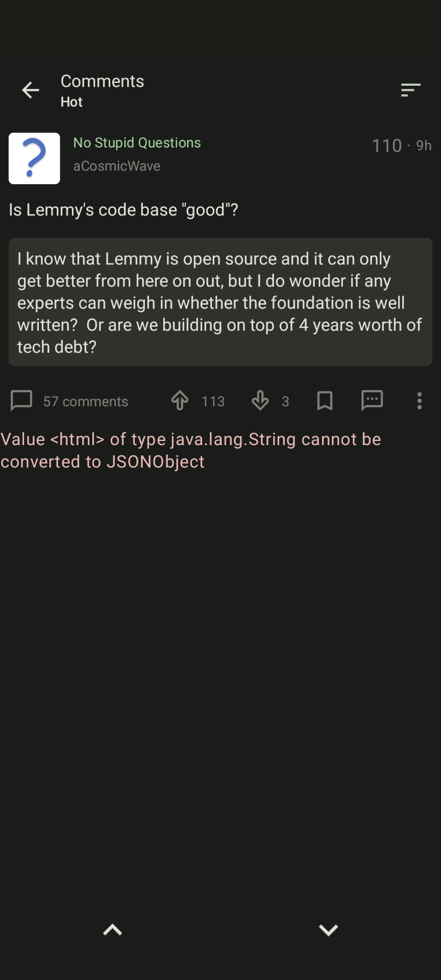Click the comments speech bubble icon
Screen dimensions: 441x980
[21, 401]
